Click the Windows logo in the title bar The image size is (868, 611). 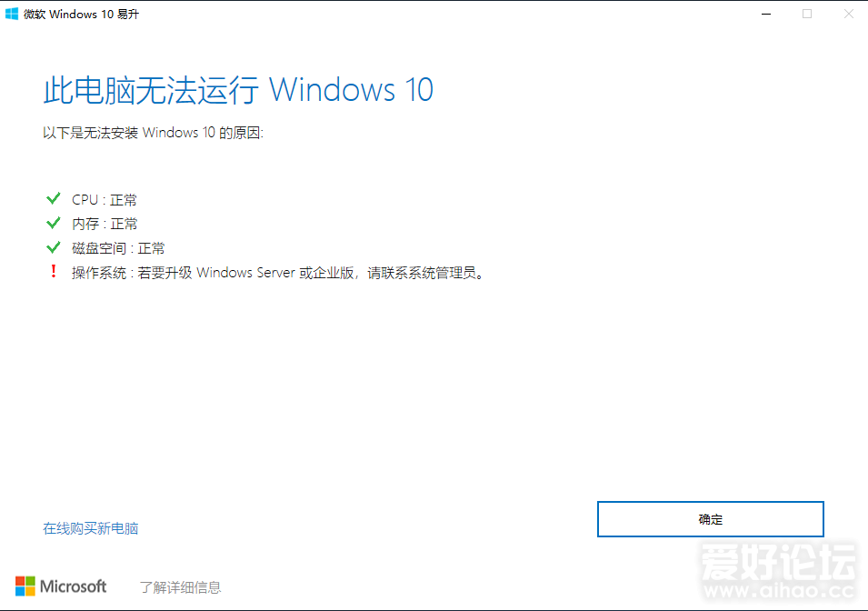pyautogui.click(x=12, y=14)
